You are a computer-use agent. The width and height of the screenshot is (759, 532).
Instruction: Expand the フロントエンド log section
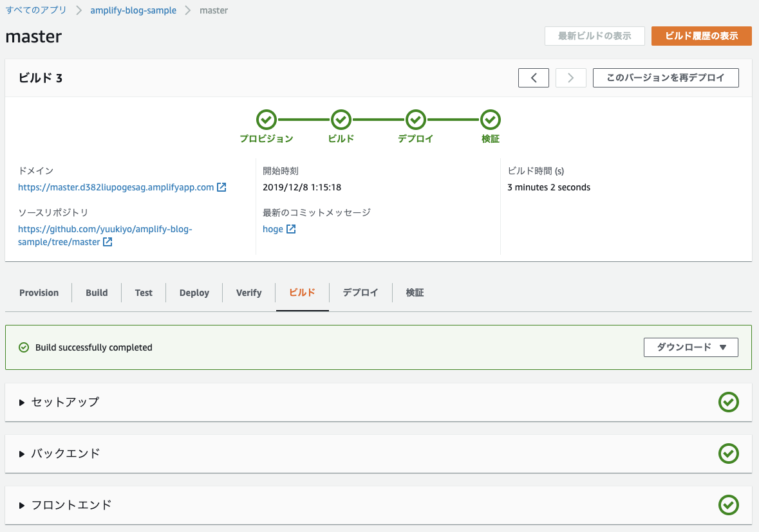[71, 505]
